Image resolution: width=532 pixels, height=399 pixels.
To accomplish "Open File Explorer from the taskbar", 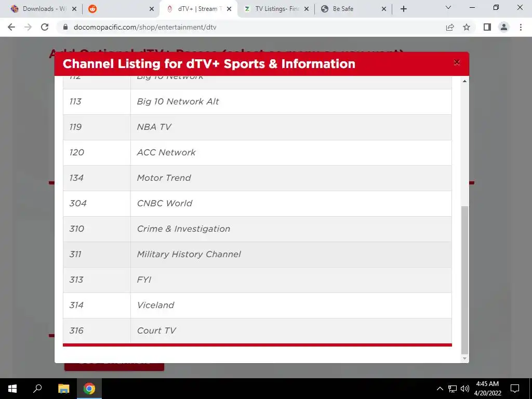I will pos(63,389).
